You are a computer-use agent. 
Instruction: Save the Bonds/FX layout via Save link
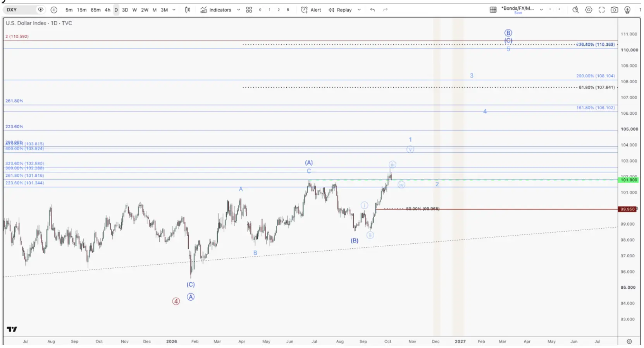pos(518,13)
